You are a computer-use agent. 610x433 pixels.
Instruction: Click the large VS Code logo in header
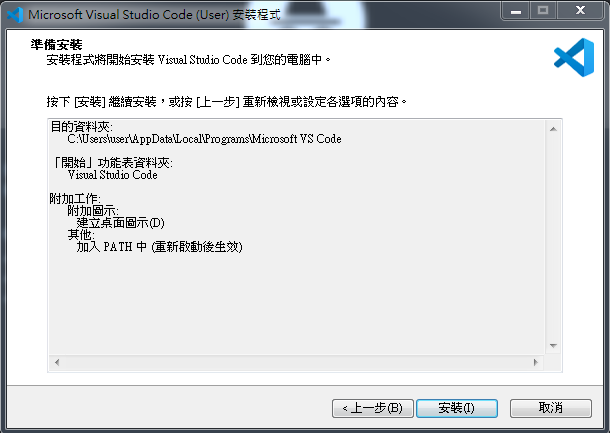click(574, 58)
